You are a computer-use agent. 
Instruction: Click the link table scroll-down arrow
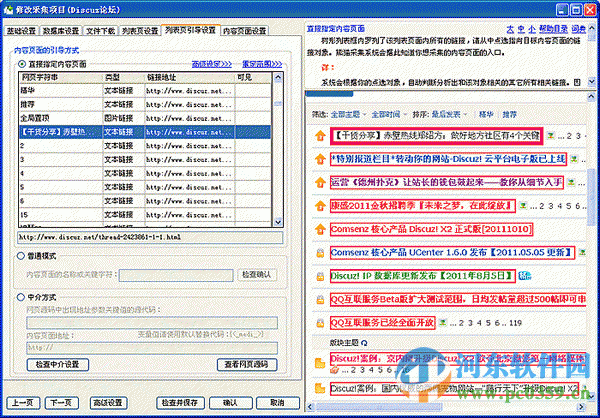pyautogui.click(x=278, y=222)
